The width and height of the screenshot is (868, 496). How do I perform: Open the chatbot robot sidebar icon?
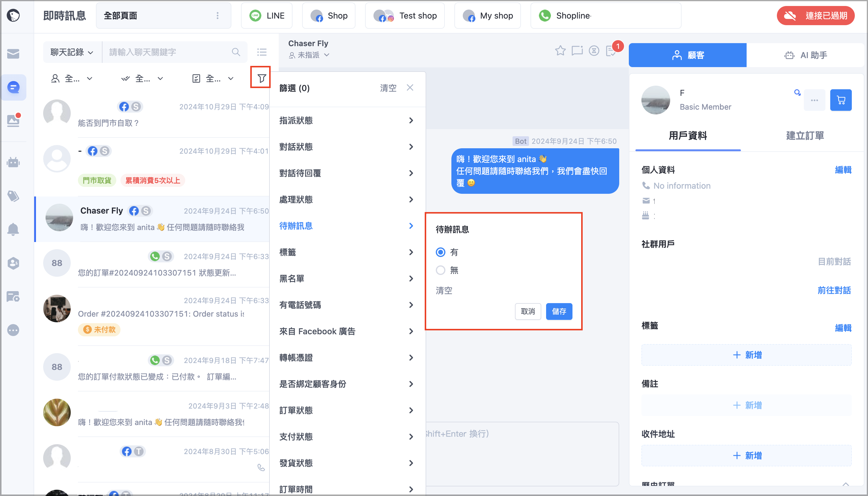13,162
